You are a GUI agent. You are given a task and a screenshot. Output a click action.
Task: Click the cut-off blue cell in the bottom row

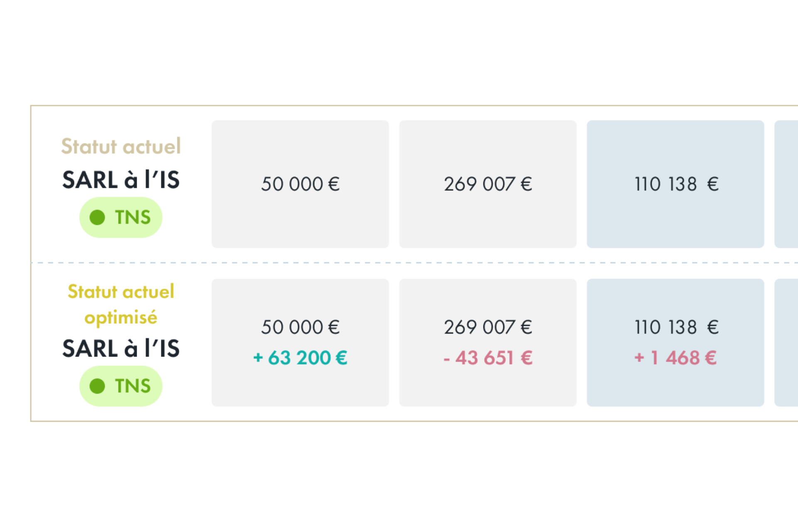(x=786, y=342)
